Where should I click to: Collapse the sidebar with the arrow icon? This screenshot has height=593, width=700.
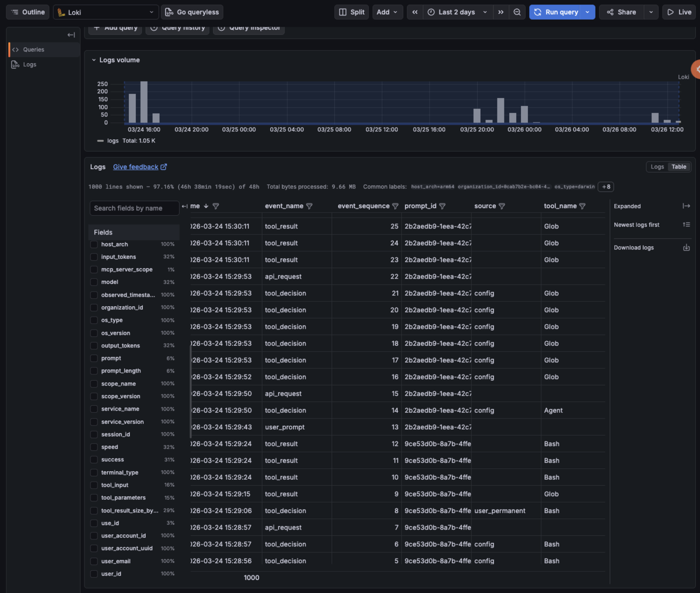[x=71, y=35]
